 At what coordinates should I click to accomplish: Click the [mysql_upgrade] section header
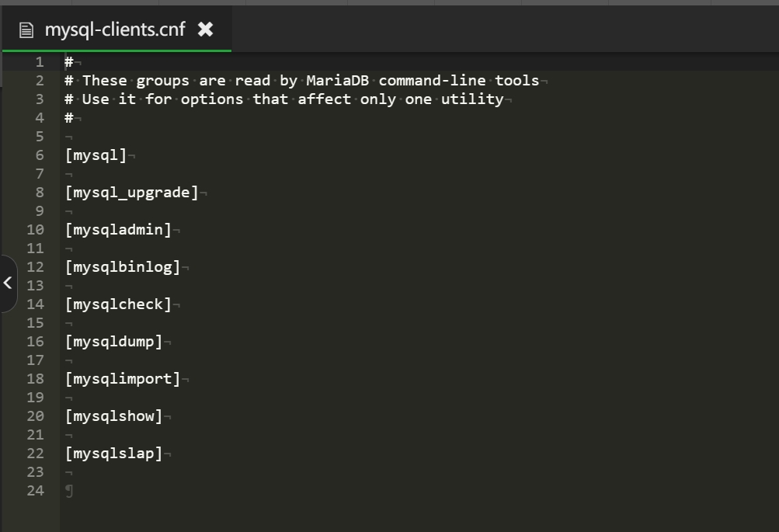click(132, 193)
